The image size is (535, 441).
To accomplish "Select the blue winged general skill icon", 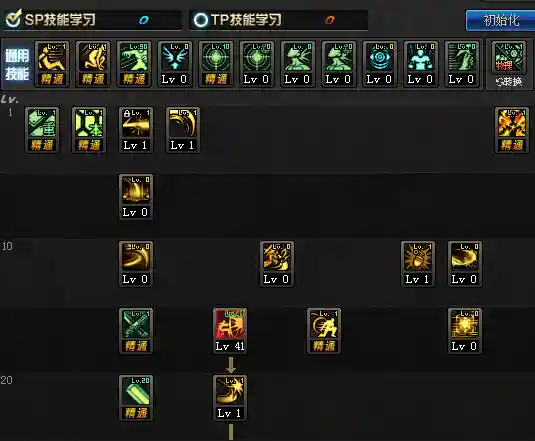I will [x=175, y=64].
